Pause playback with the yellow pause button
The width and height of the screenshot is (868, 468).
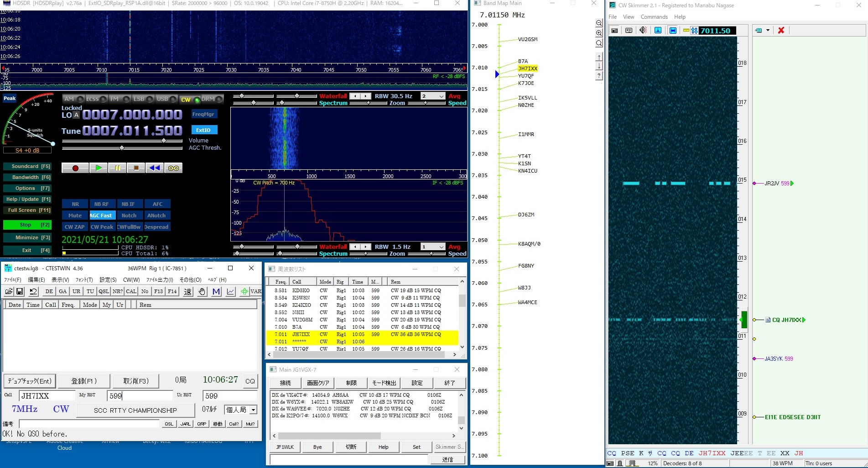click(117, 168)
